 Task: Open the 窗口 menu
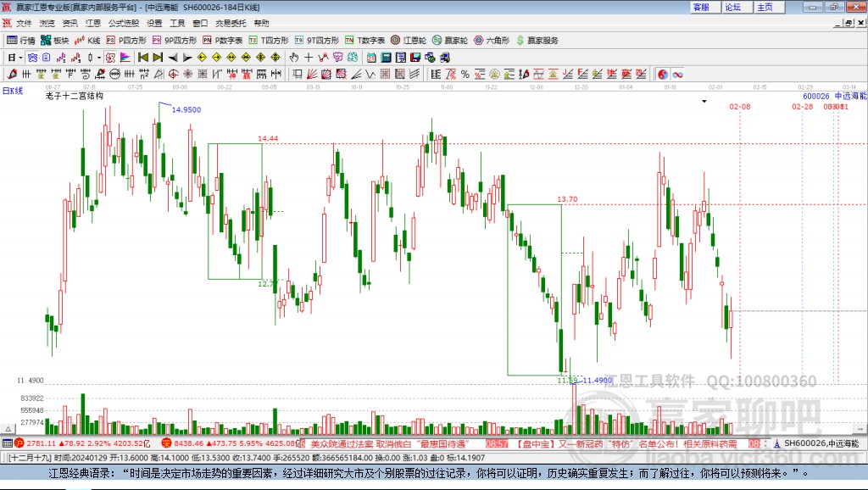tap(200, 23)
